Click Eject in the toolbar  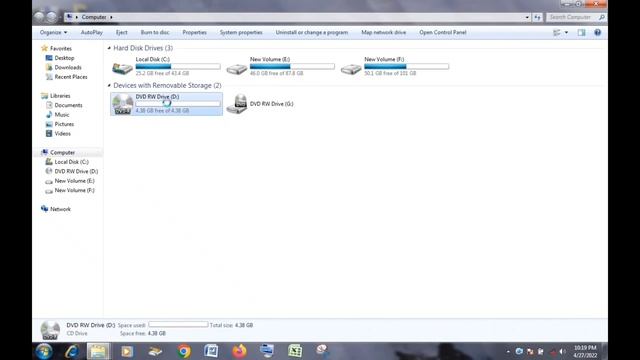click(122, 32)
